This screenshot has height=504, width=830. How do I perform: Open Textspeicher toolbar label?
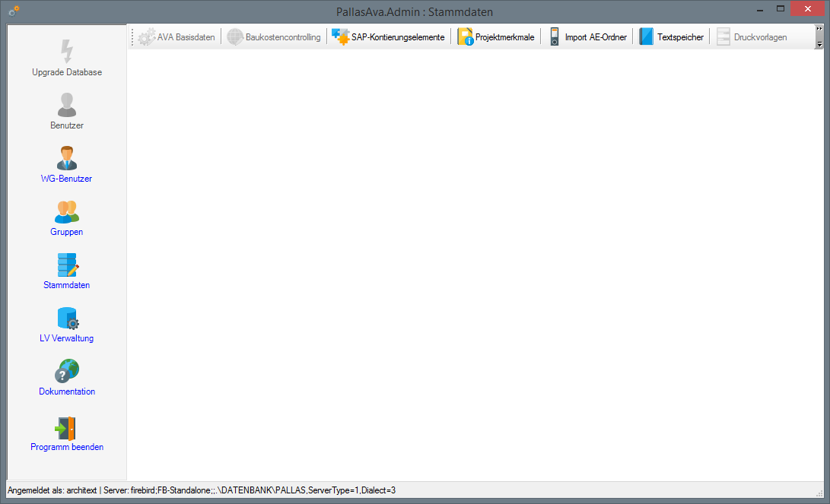pos(681,37)
